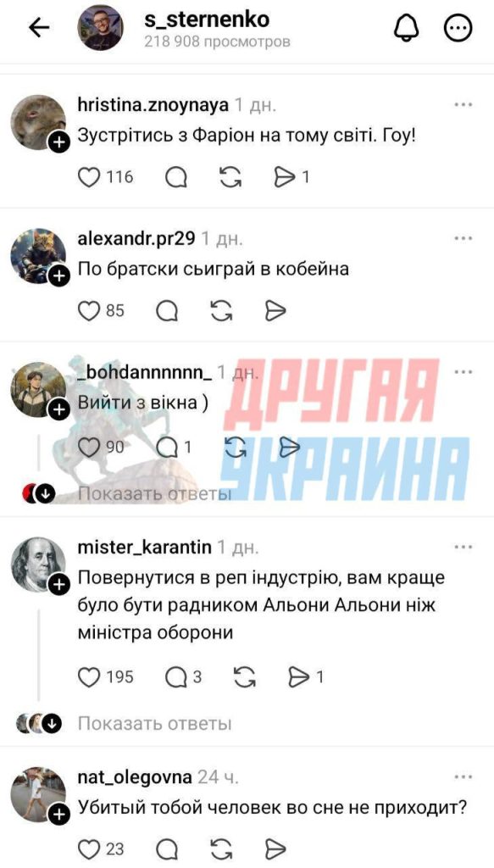This screenshot has width=494, height=868.
Task: Repost alexandr.pr29's comment
Action: click(222, 311)
